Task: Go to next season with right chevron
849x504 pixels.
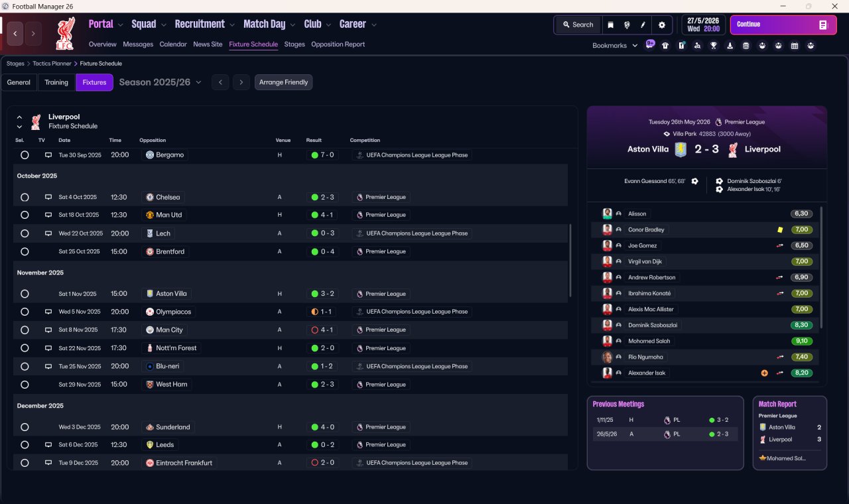Action: tap(241, 82)
